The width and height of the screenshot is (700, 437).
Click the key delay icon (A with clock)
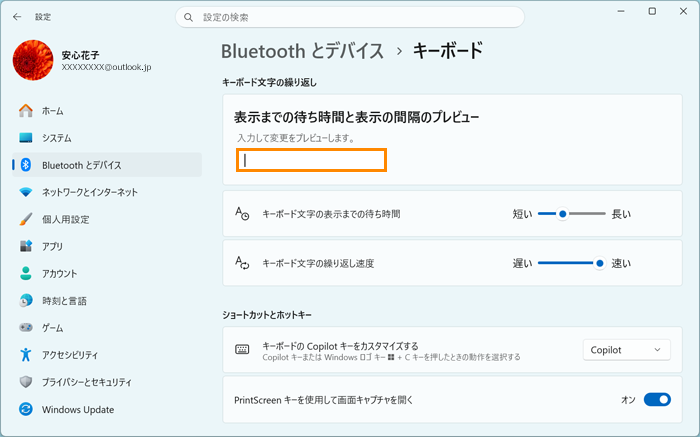(x=242, y=213)
